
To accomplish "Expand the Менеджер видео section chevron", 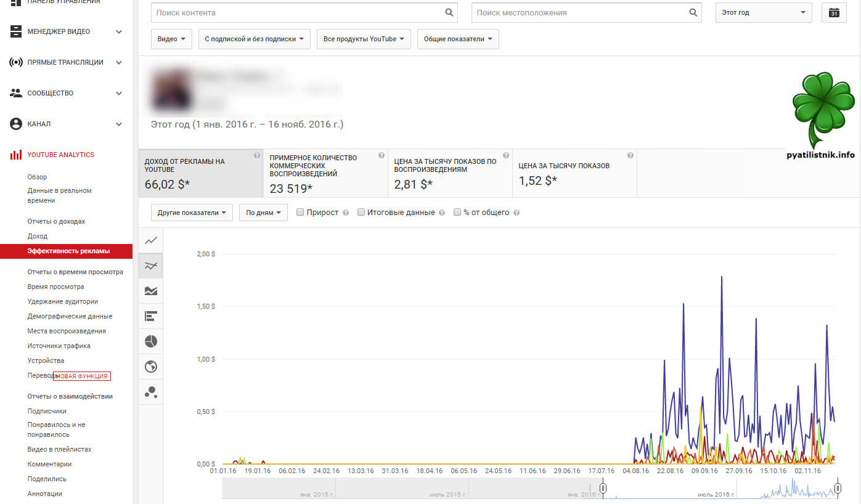I will click(x=119, y=31).
